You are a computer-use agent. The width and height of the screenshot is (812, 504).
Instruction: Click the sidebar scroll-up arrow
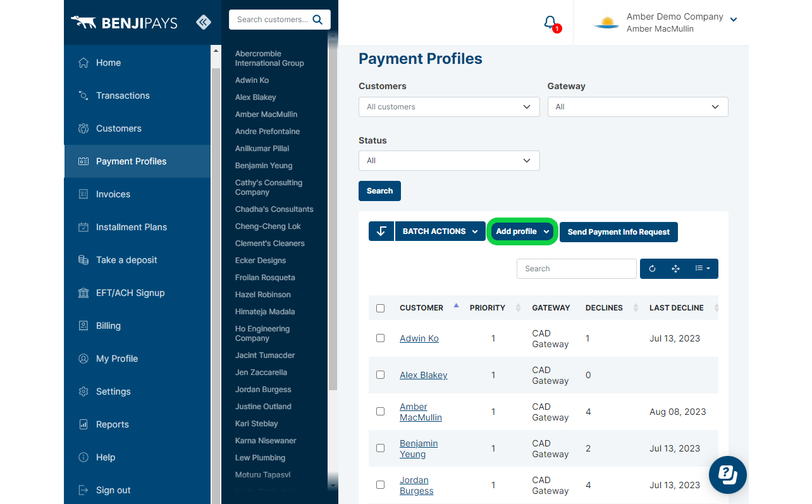click(216, 51)
